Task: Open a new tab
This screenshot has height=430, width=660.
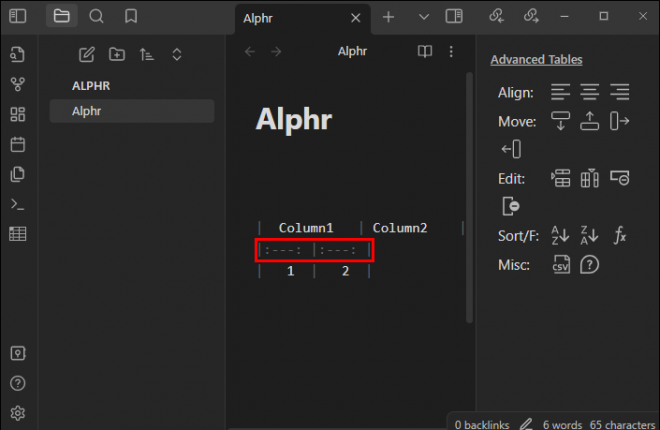Action: pos(389,17)
